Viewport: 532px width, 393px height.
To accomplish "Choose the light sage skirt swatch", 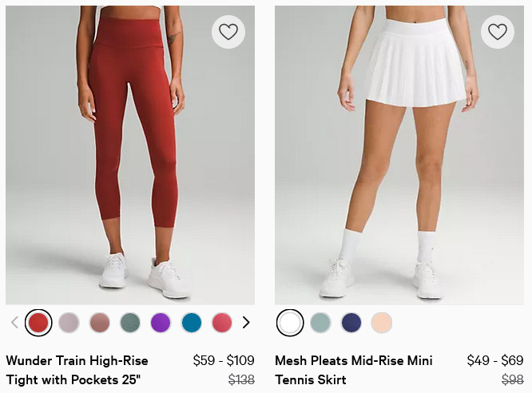I will tap(320, 323).
